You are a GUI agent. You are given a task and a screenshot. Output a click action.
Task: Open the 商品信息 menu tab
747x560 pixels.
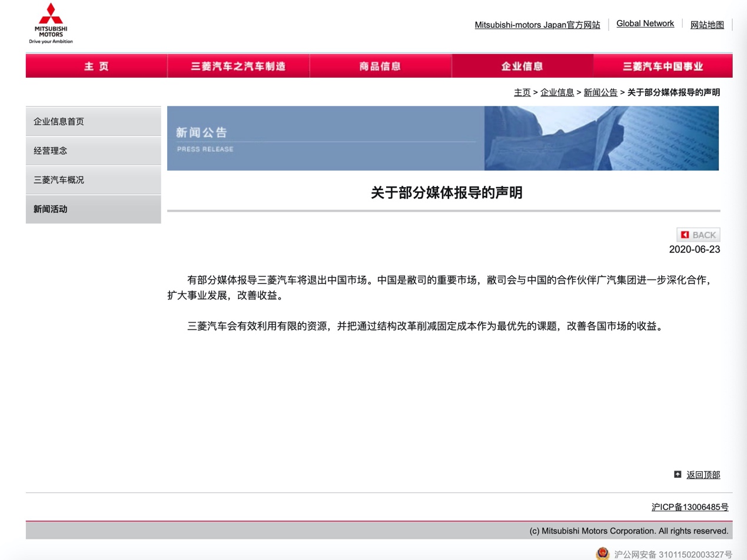[x=380, y=66]
